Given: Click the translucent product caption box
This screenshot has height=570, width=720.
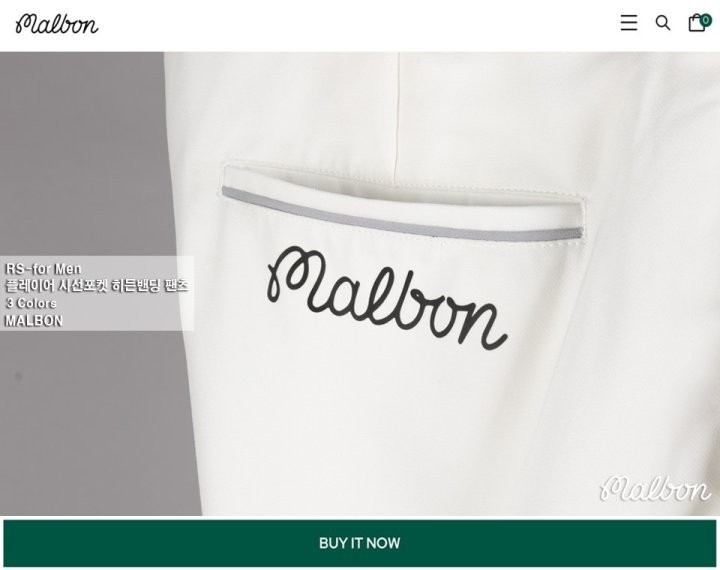Looking at the screenshot, I should tap(96, 293).
